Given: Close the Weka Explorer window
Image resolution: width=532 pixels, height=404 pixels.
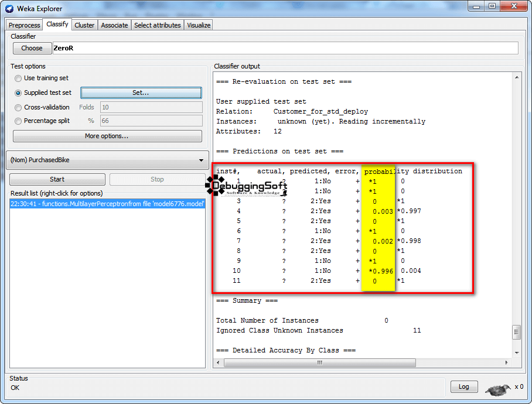Looking at the screenshot, I should click(514, 6).
